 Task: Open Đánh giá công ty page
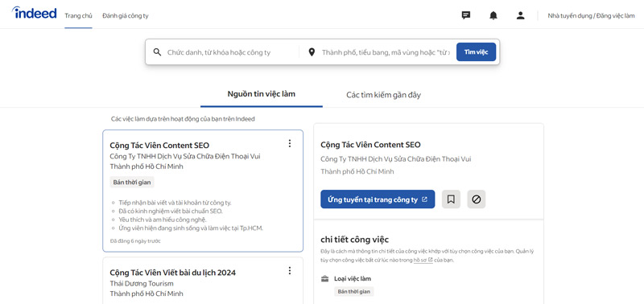[126, 16]
